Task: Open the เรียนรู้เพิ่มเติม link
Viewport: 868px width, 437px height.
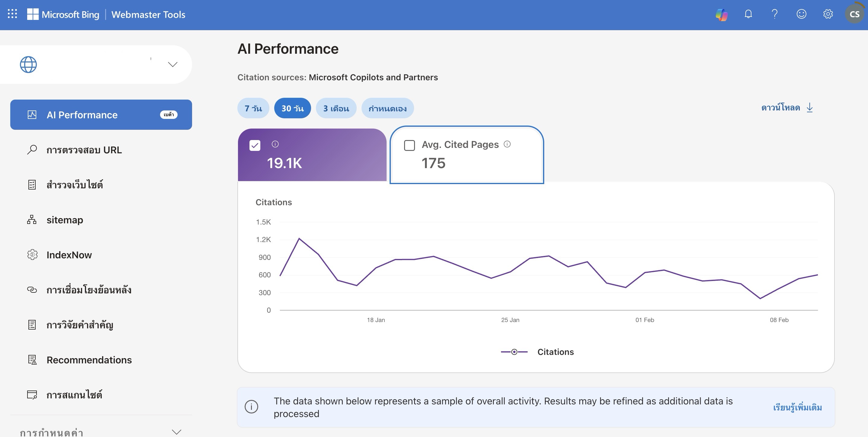Action: click(797, 407)
